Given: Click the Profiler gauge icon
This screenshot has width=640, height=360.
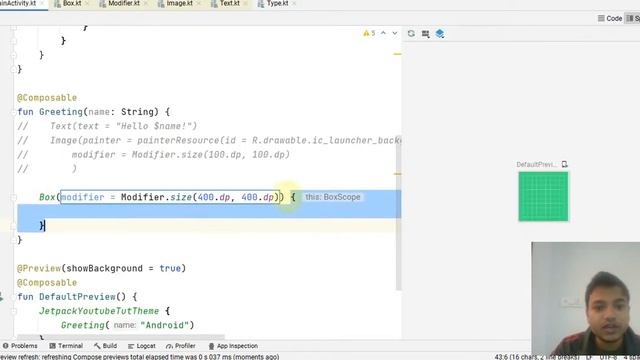Looking at the screenshot, I should click(169, 346).
